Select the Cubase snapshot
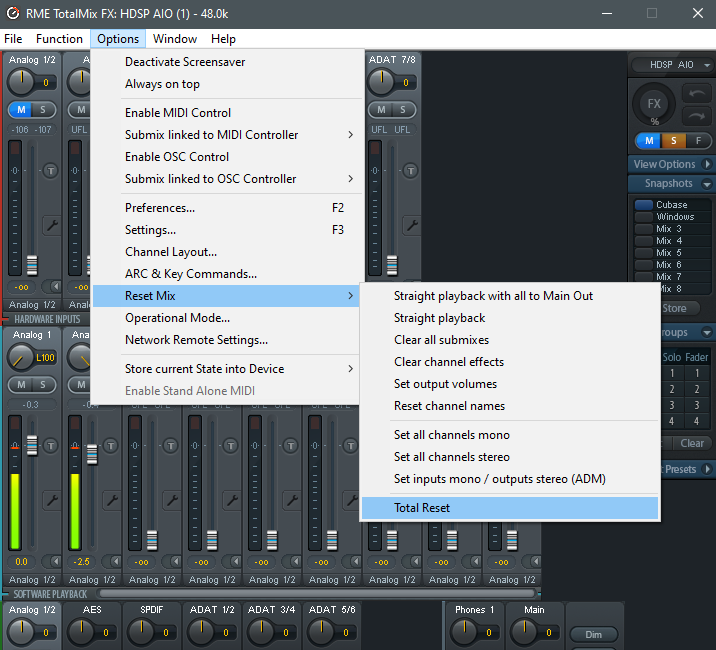The height and width of the screenshot is (650, 716). (672, 205)
